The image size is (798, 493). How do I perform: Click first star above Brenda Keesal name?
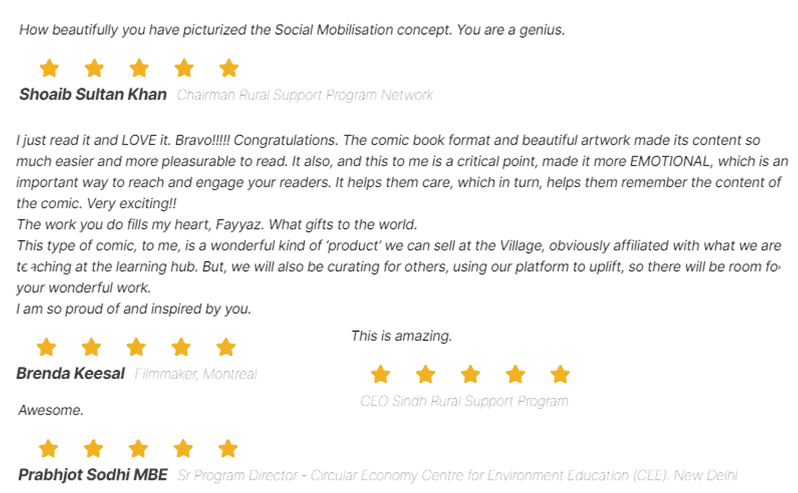46,347
